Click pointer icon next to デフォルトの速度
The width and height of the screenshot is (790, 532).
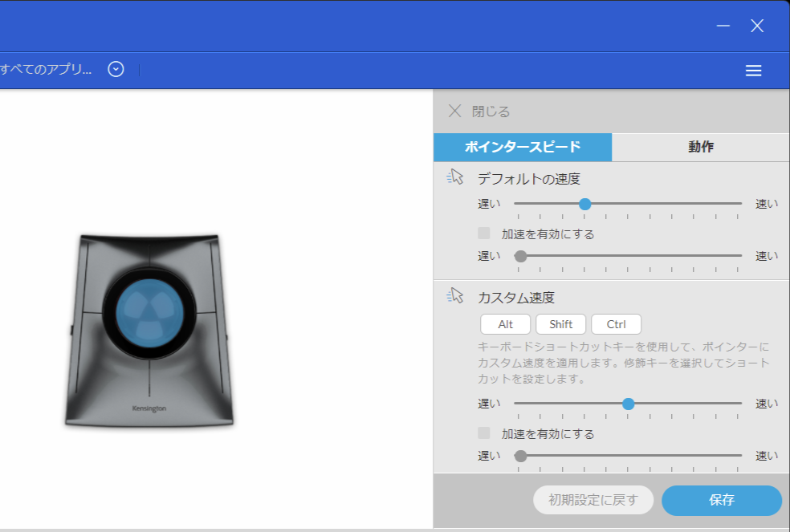click(455, 177)
